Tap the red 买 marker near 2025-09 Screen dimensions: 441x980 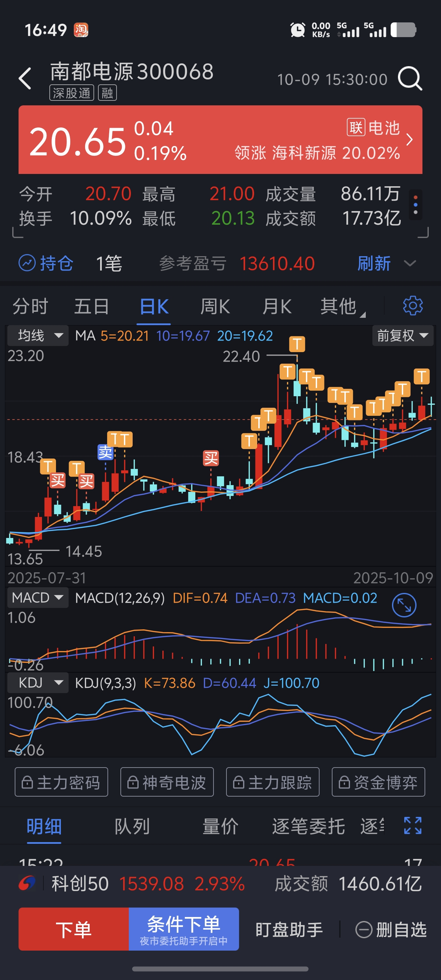coord(211,458)
